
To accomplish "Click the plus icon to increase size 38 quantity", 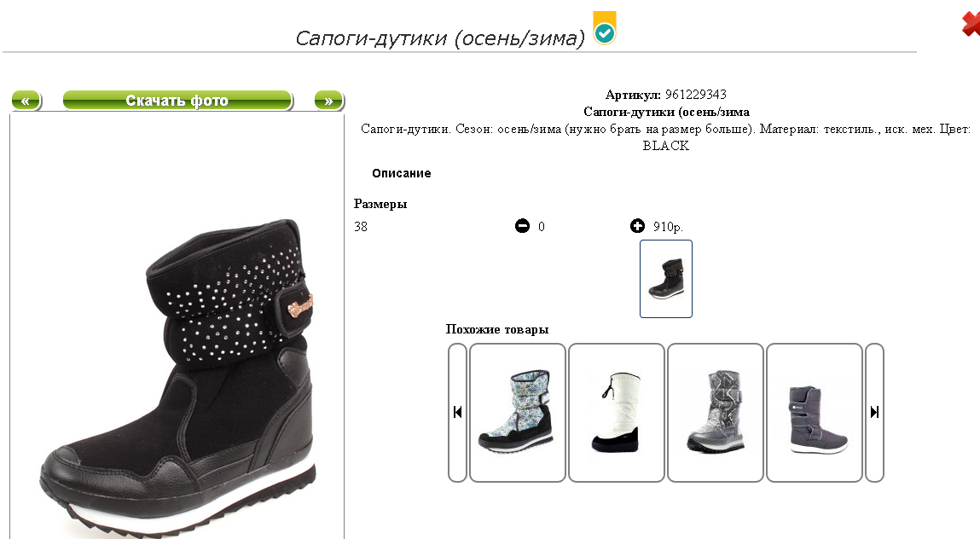I will tap(637, 226).
